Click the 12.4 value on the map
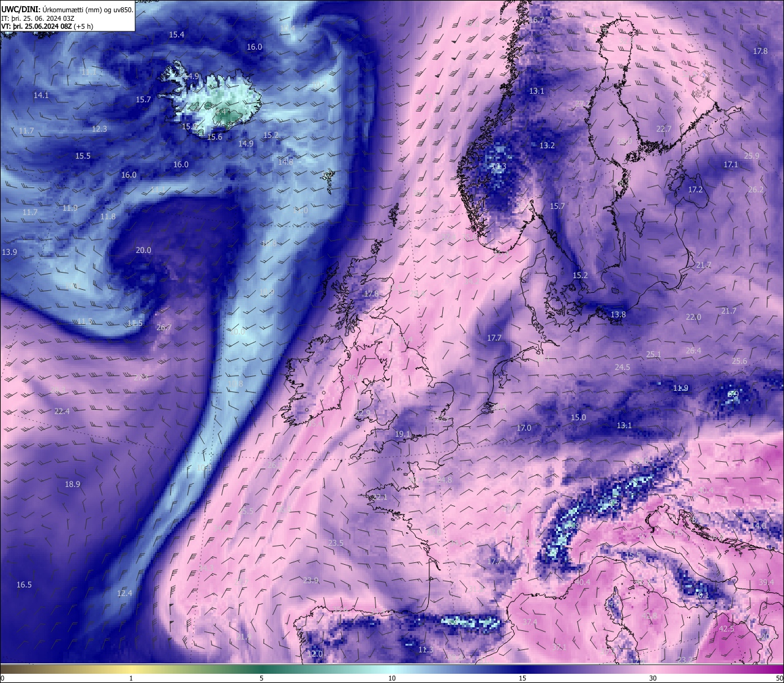This screenshot has height=683, width=784. point(124,593)
